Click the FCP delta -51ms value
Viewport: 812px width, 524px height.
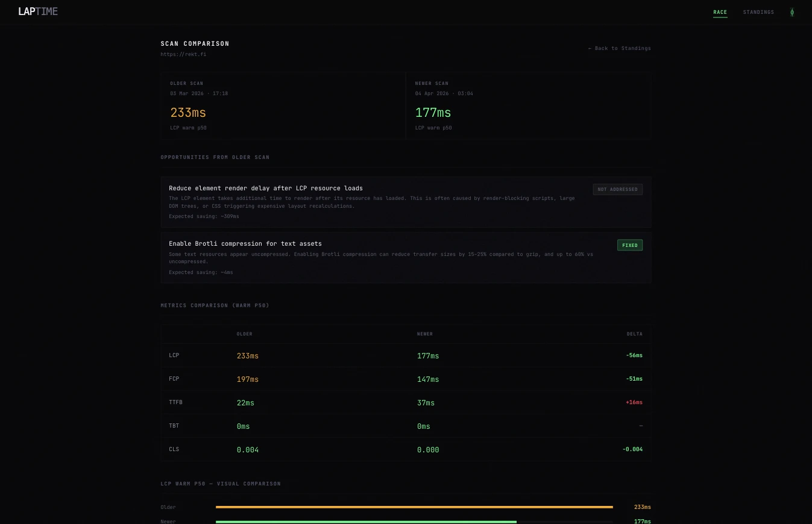634,379
